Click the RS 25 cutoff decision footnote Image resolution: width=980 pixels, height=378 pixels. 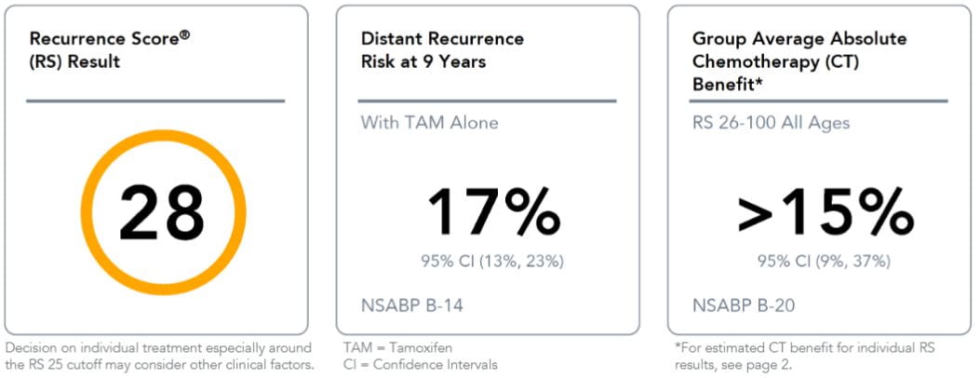(x=158, y=356)
